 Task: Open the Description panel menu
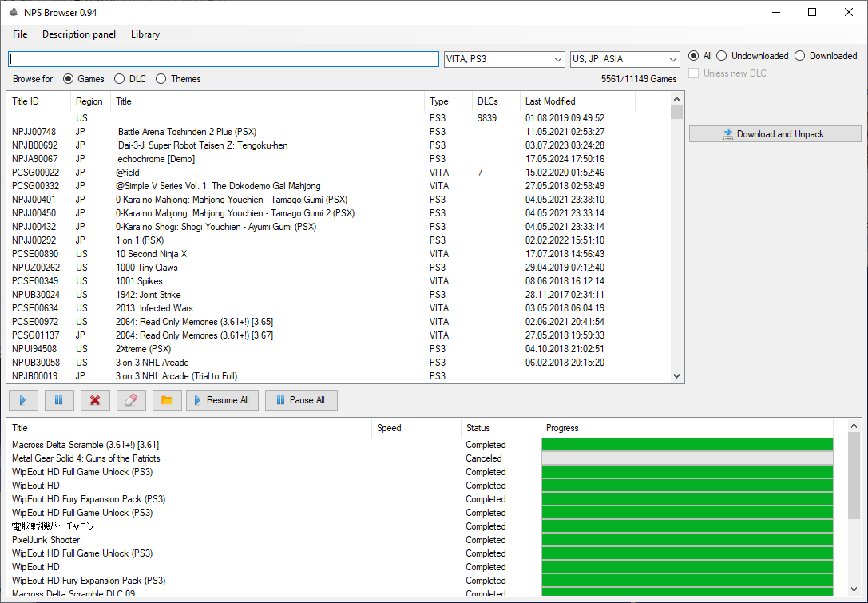pos(79,34)
